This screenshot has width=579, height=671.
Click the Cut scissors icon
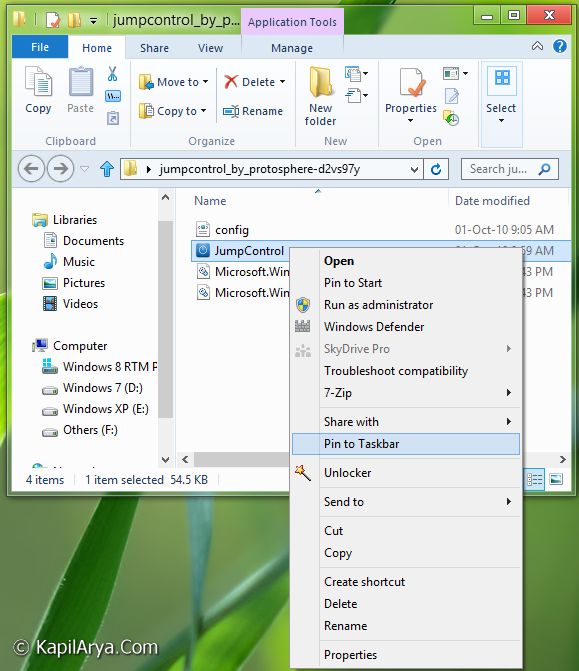(x=113, y=74)
